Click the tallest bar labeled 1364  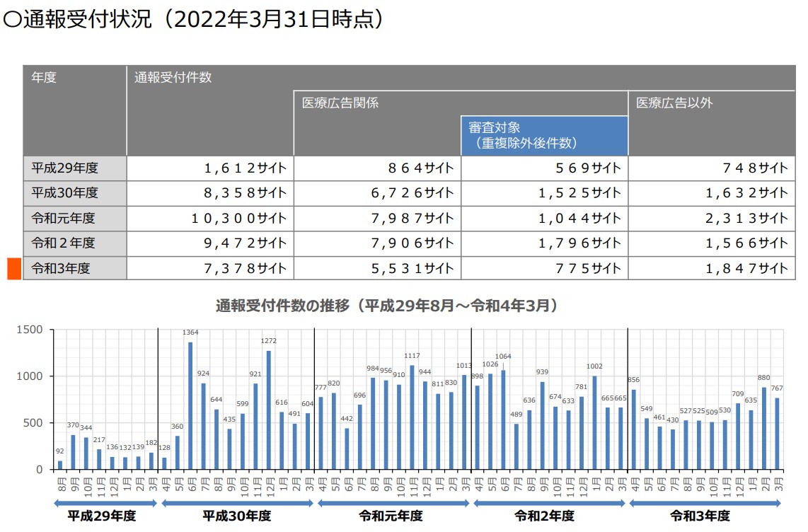pyautogui.click(x=190, y=405)
